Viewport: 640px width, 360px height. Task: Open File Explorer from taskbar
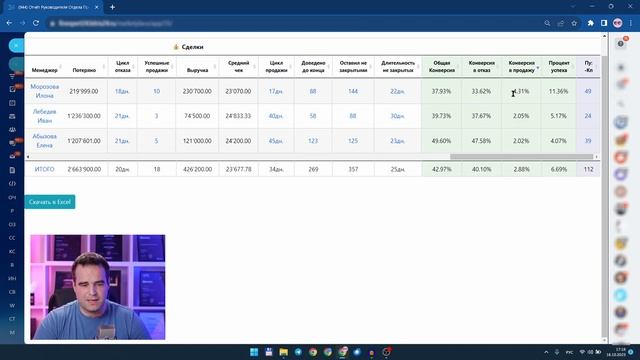point(283,352)
